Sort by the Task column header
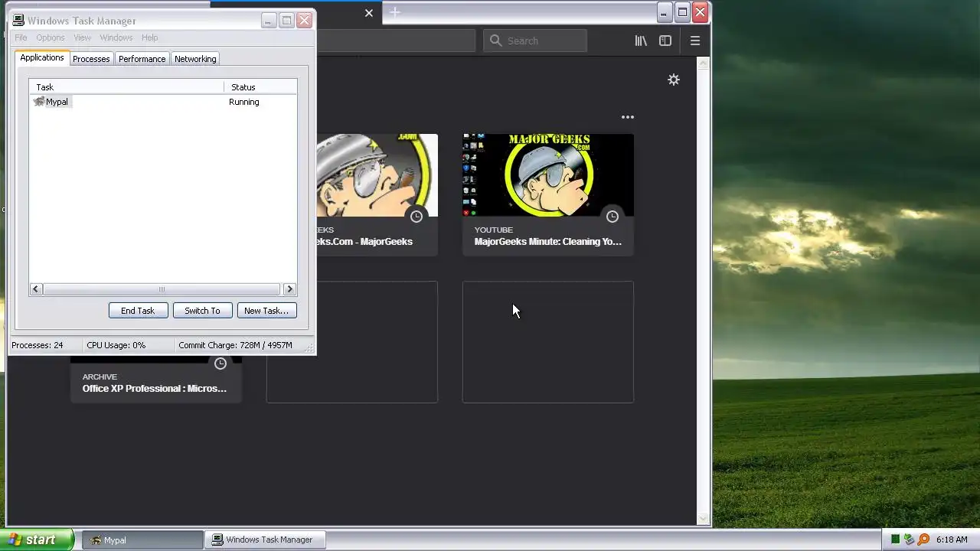 [x=126, y=87]
